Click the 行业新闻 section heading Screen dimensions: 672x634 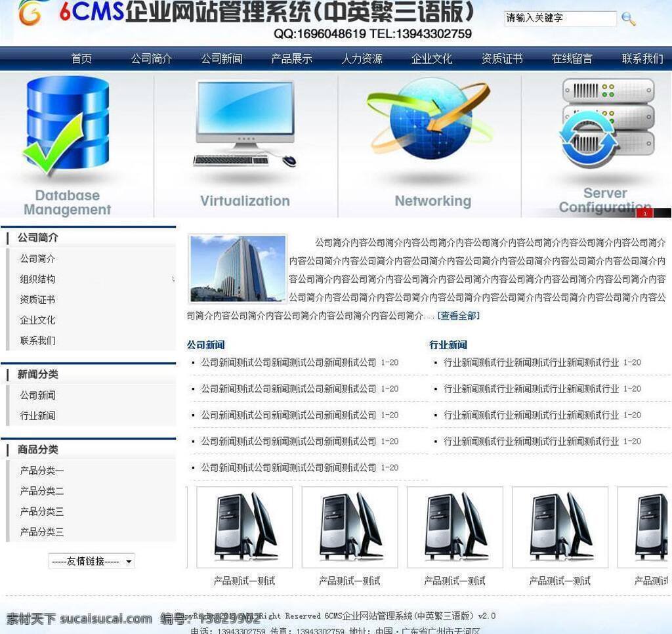pyautogui.click(x=448, y=345)
